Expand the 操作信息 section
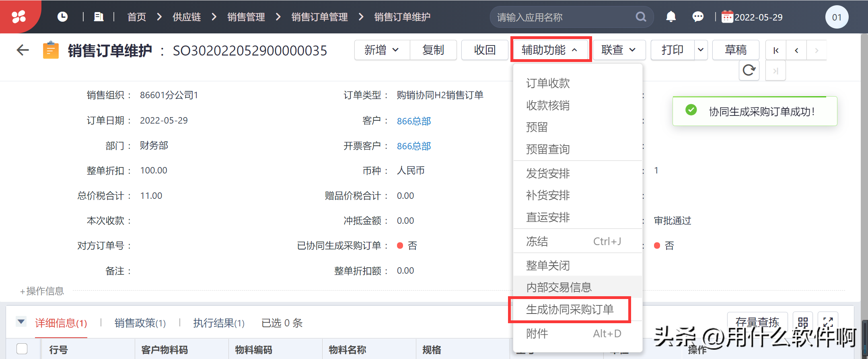This screenshot has height=359, width=868. [x=42, y=291]
